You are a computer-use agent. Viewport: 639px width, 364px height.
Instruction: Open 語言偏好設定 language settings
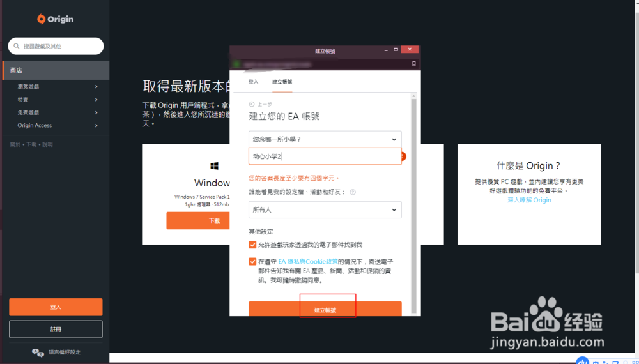coord(65,353)
